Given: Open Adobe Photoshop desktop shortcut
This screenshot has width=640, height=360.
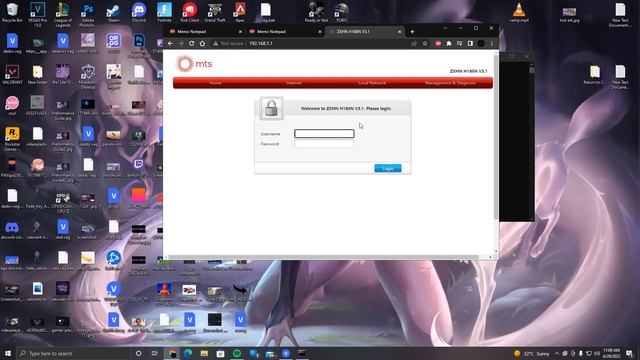Looking at the screenshot, I should pos(88,14).
